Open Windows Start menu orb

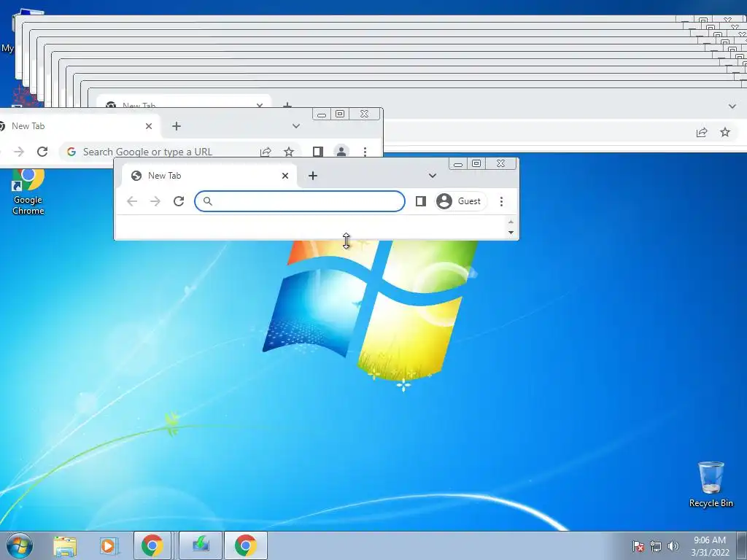(x=20, y=545)
